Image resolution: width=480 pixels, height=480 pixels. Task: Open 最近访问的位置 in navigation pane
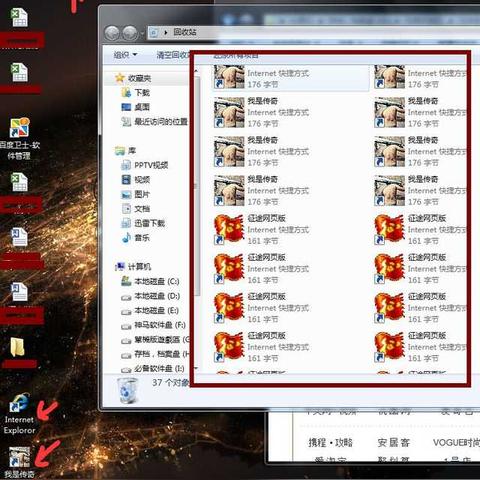(161, 122)
